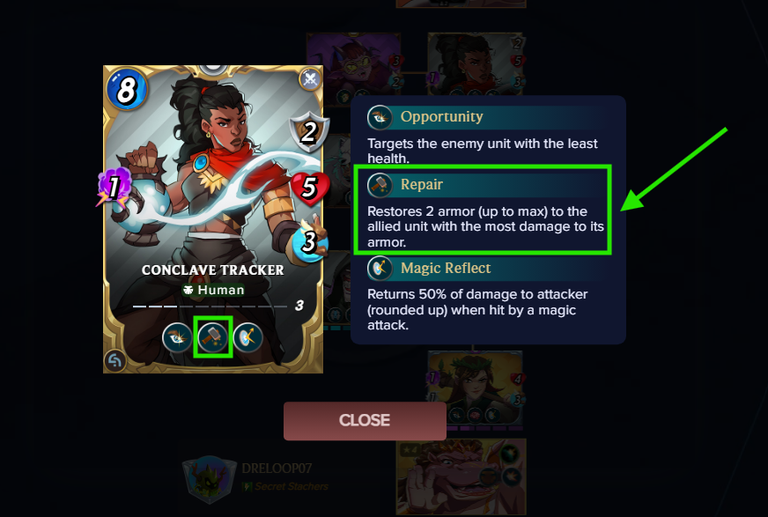Click the blue mana cost 8 orb
Image resolution: width=768 pixels, height=517 pixels.
tap(126, 89)
